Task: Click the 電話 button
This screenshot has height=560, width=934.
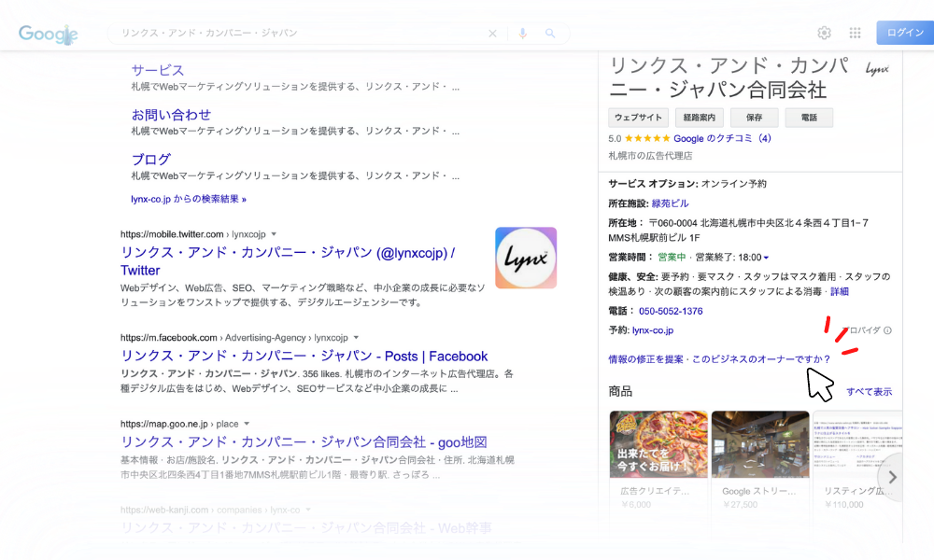Action: [809, 118]
